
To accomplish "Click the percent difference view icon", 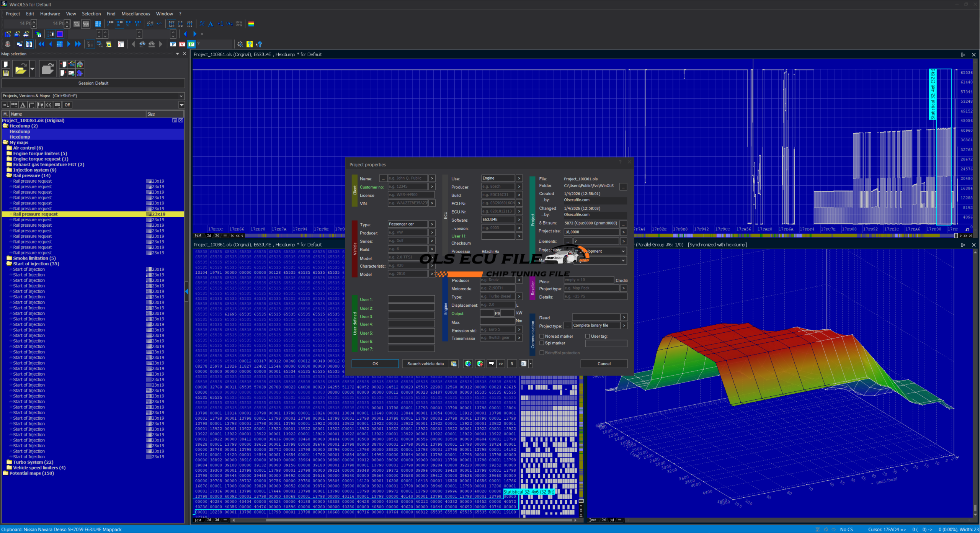I will click(x=202, y=24).
